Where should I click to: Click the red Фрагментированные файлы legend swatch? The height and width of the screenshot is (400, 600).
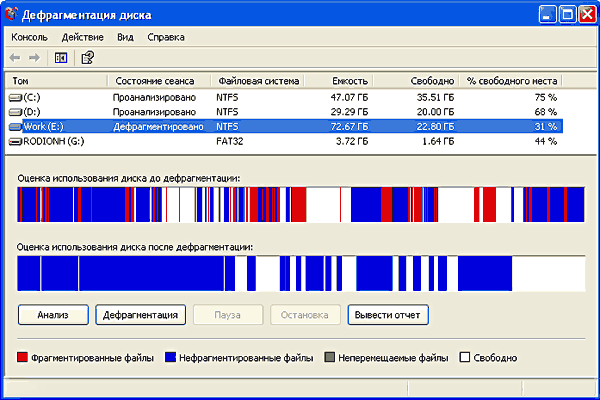[23, 357]
